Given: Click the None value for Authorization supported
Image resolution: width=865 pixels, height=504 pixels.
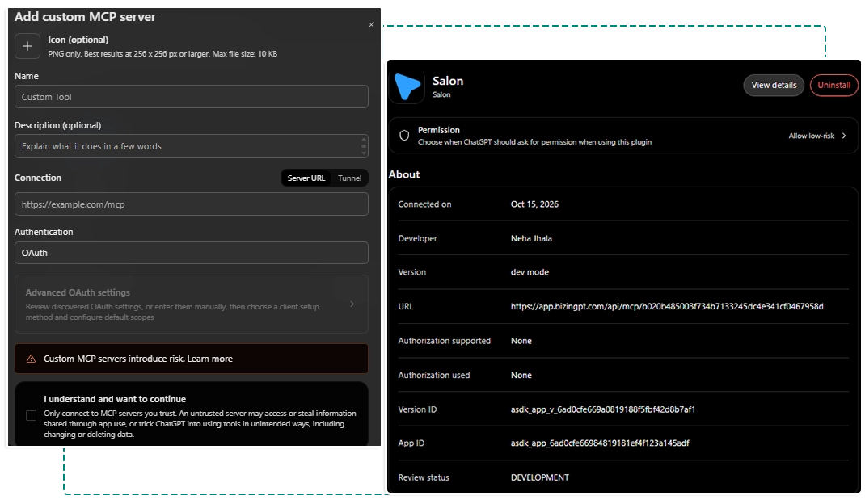Looking at the screenshot, I should [521, 341].
